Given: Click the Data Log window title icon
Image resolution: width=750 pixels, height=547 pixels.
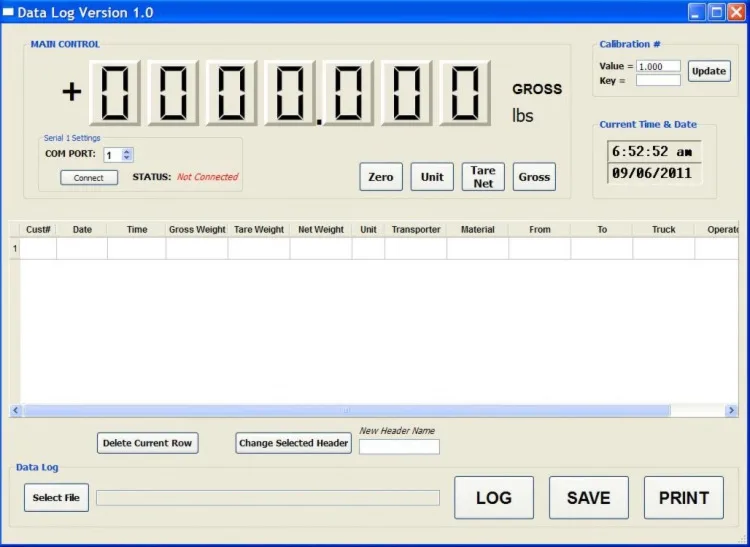Looking at the screenshot, I should 8,12.
